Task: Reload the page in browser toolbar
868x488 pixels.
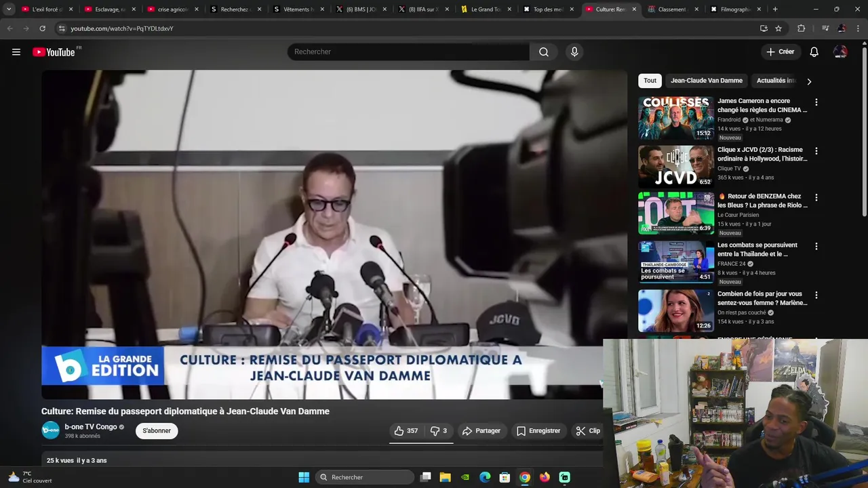Action: tap(42, 28)
